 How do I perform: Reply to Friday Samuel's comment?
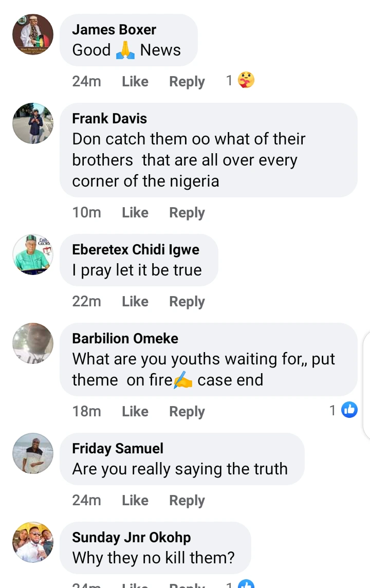187,500
